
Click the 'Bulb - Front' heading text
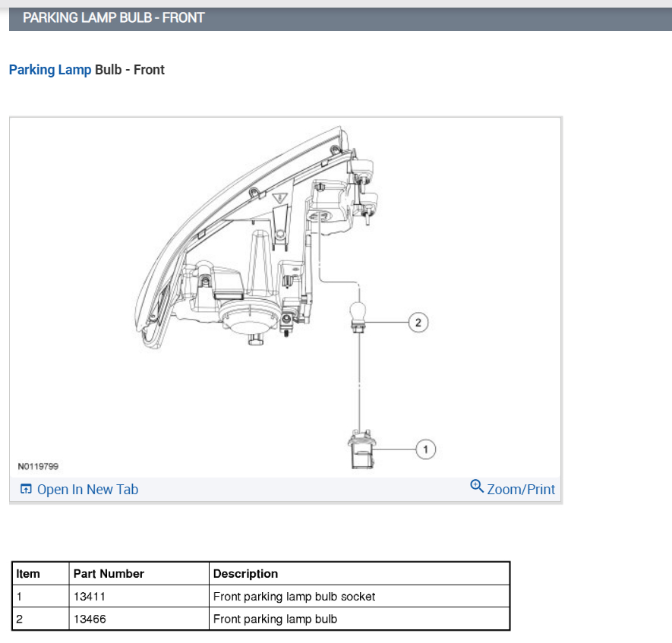pyautogui.click(x=129, y=69)
